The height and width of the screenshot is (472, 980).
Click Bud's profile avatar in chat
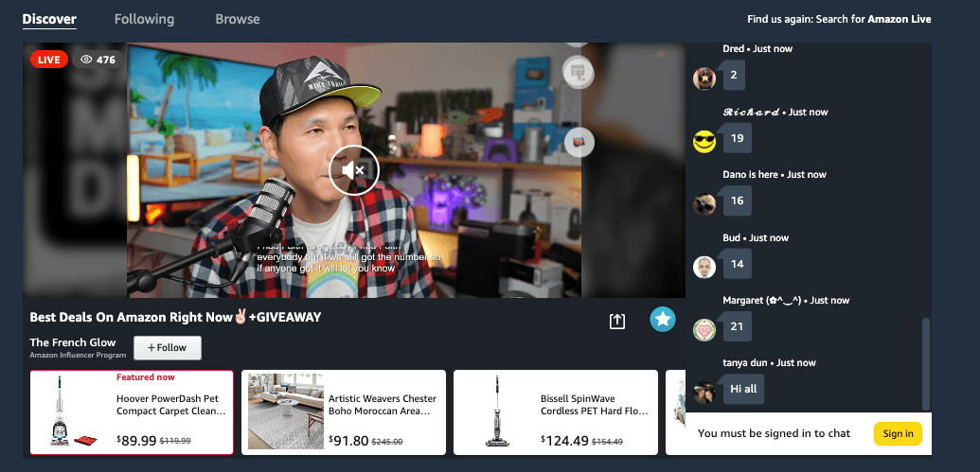coord(704,268)
